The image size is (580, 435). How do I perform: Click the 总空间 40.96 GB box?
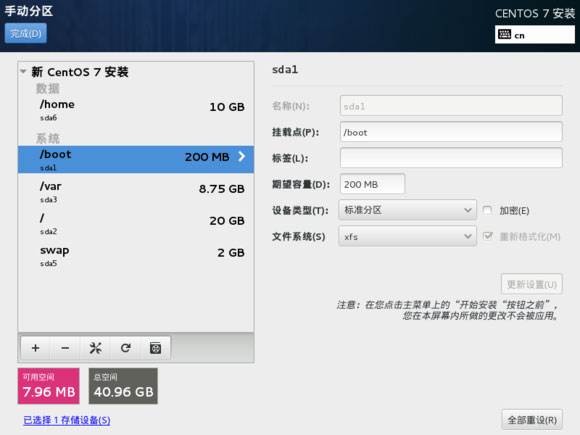click(x=123, y=386)
